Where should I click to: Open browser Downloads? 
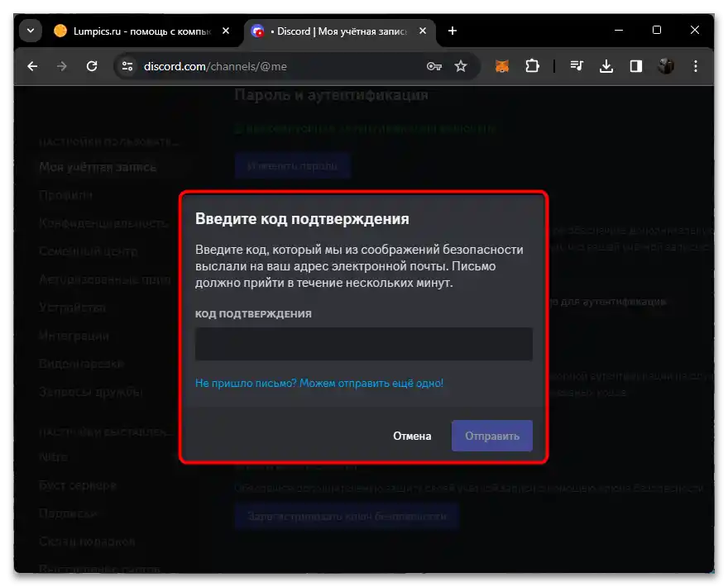(x=606, y=66)
